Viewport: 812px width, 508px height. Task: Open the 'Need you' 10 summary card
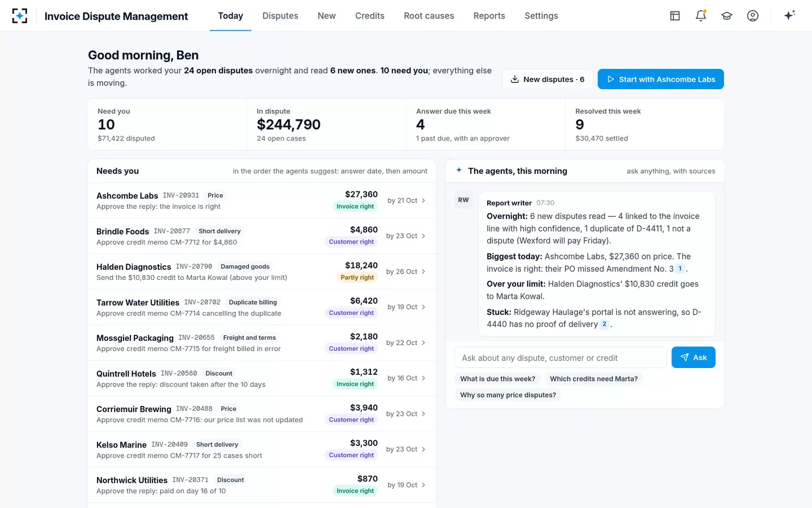[x=167, y=125]
